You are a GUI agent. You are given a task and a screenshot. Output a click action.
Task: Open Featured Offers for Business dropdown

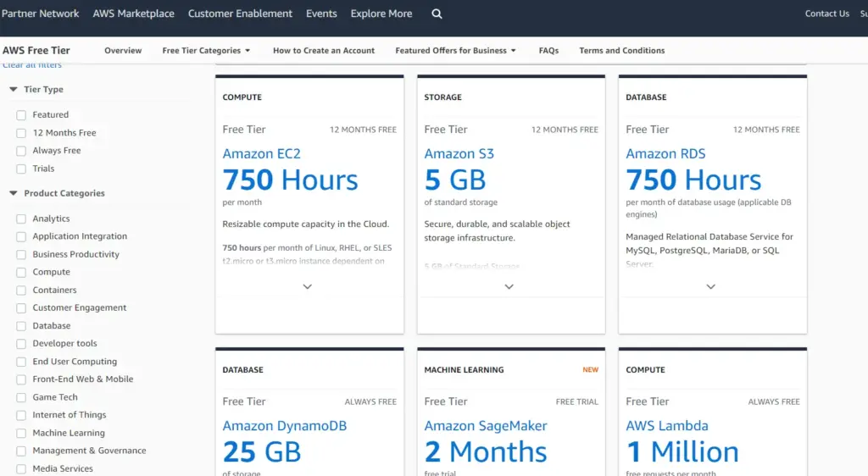(x=455, y=50)
